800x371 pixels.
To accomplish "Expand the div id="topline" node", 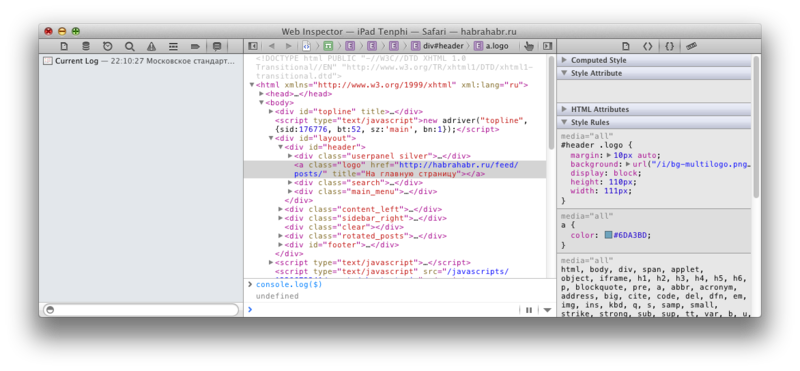I will [271, 111].
